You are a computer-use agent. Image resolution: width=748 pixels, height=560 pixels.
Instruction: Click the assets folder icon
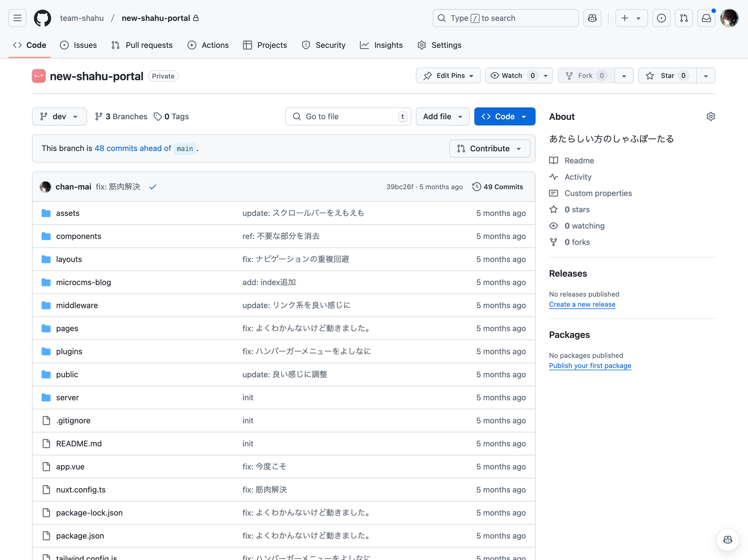pyautogui.click(x=46, y=213)
